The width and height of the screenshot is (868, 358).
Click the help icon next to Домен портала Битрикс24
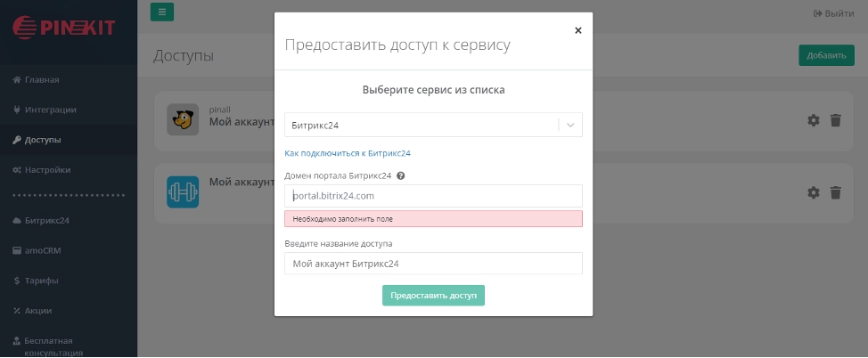coord(401,176)
